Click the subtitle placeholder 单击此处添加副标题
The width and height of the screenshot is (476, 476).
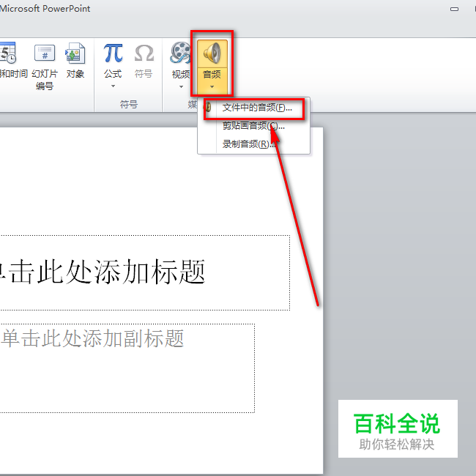pyautogui.click(x=127, y=368)
